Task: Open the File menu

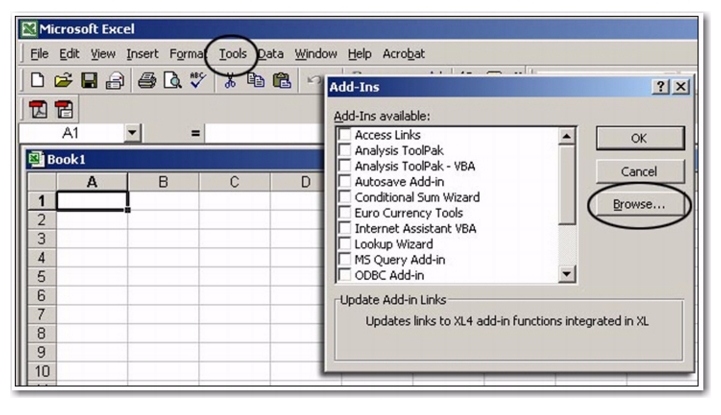Action: (39, 54)
